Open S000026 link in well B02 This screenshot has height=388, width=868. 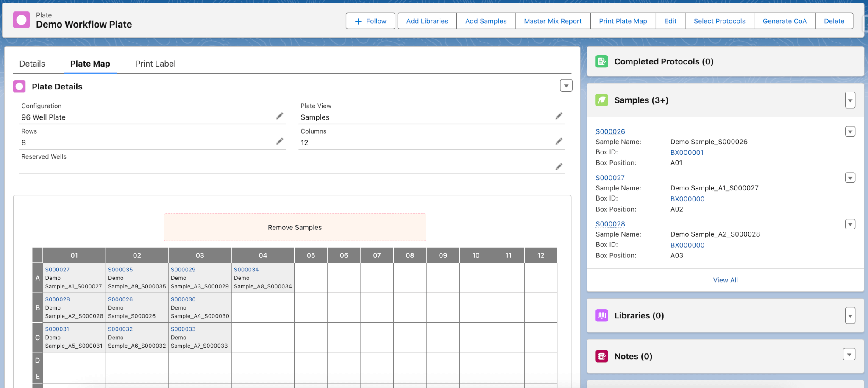tap(120, 299)
